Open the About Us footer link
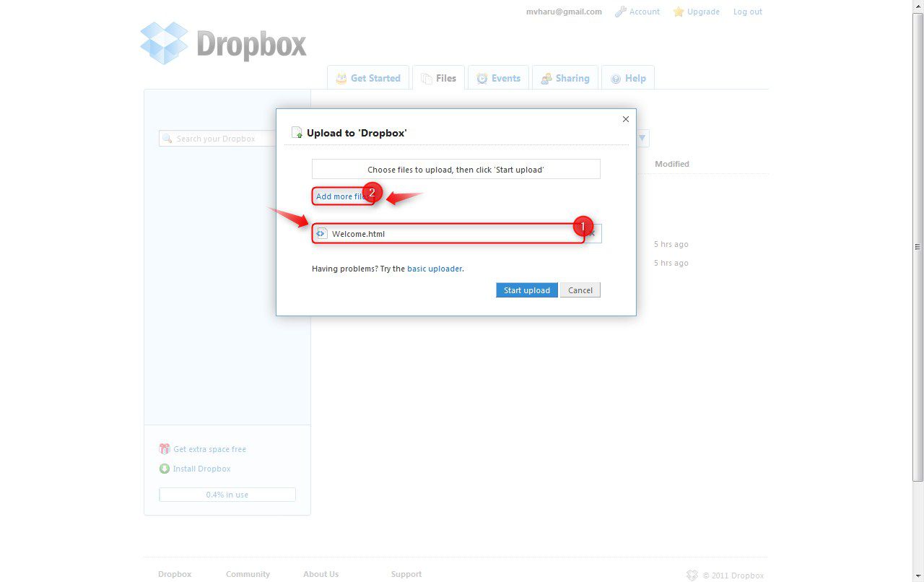The height and width of the screenshot is (582, 924). 321,574
